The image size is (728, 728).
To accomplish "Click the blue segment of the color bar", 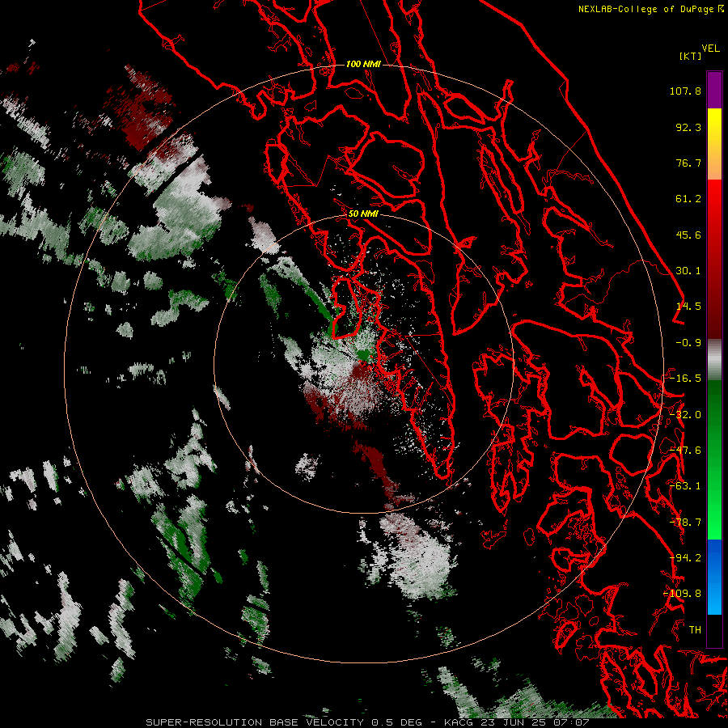I will (x=714, y=577).
